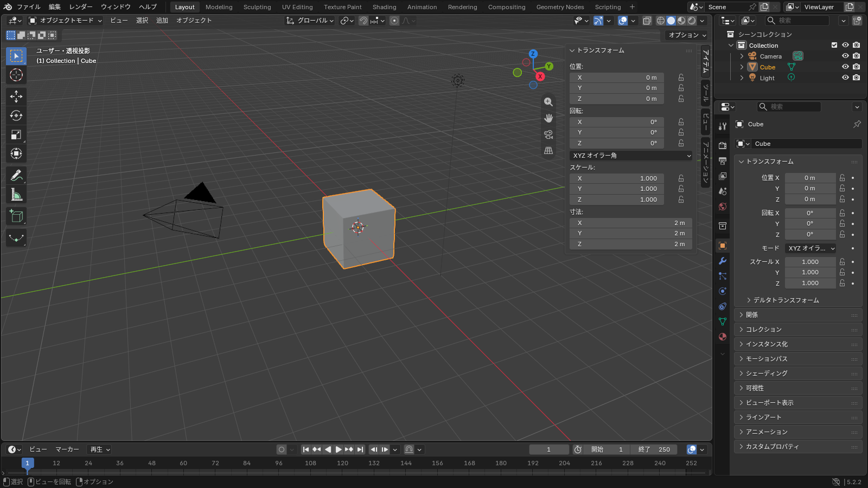
Task: Open Render properties tab icon
Action: [723, 145]
